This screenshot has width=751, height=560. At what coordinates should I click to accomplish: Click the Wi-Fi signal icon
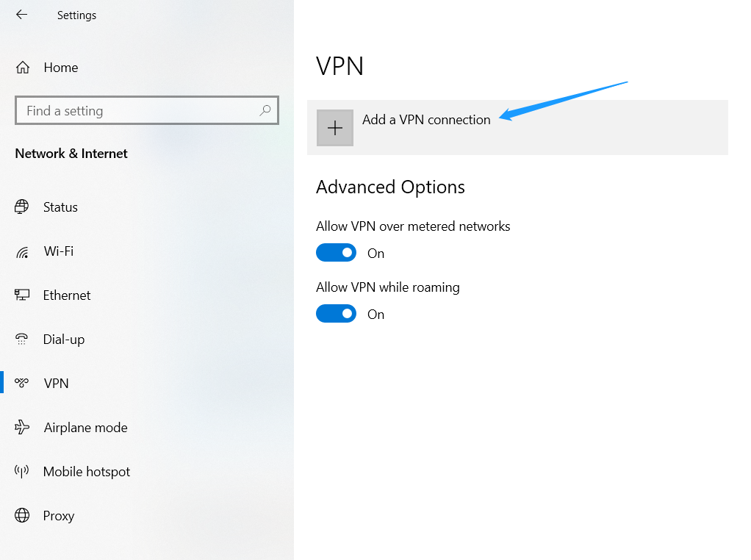(22, 251)
